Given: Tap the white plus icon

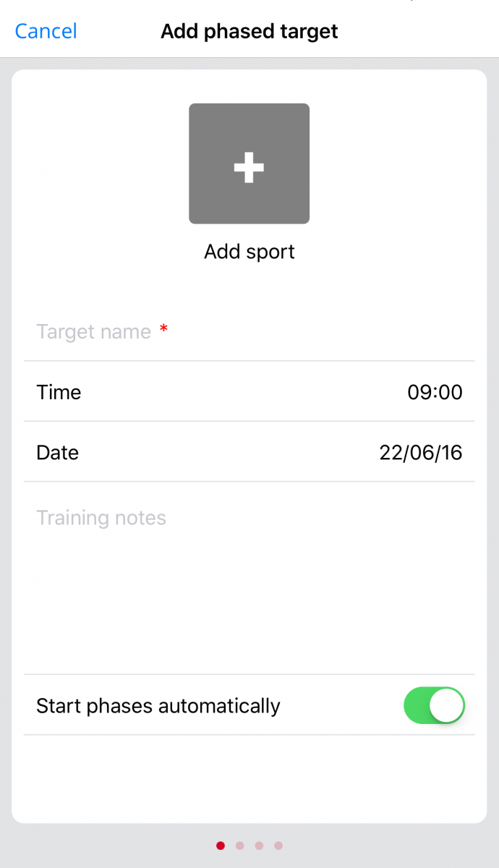Looking at the screenshot, I should (x=249, y=168).
